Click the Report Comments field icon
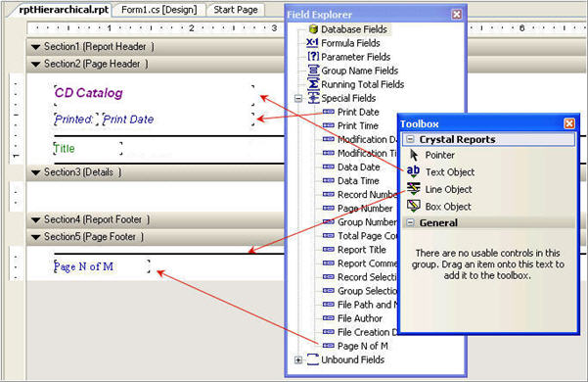 [x=329, y=263]
